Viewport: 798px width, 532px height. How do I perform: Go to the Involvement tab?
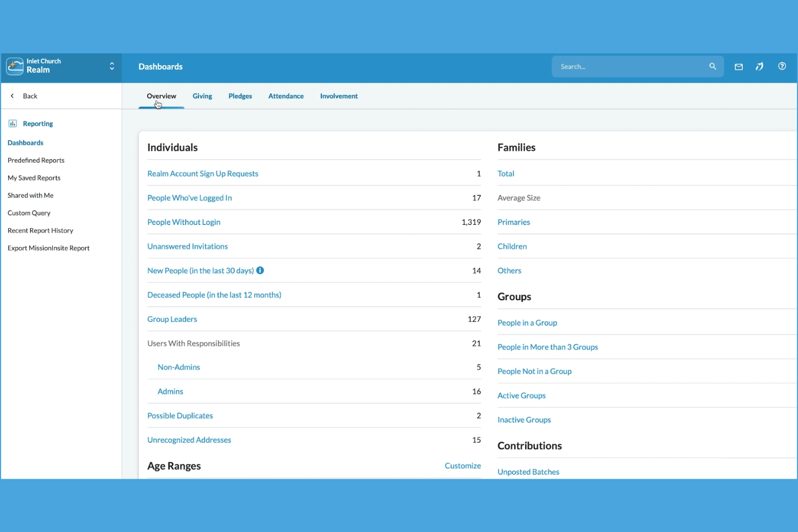pos(339,96)
